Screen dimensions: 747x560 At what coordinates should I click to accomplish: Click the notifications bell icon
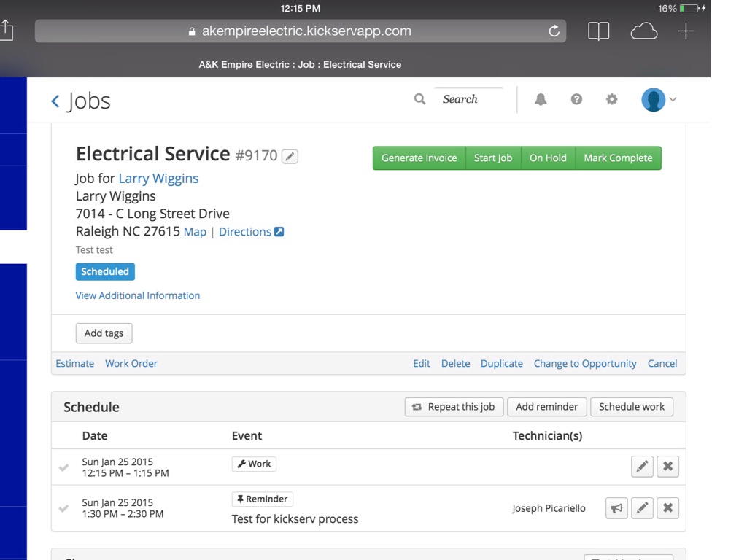[541, 99]
